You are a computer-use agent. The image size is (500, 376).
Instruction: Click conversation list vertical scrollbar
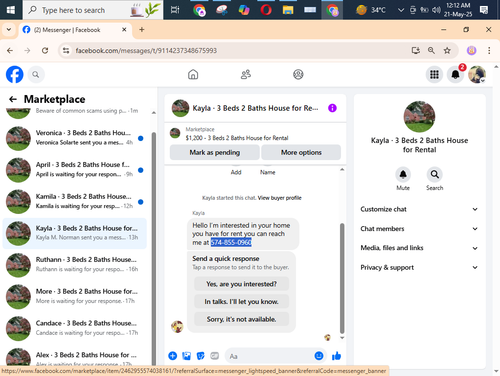tap(154, 248)
